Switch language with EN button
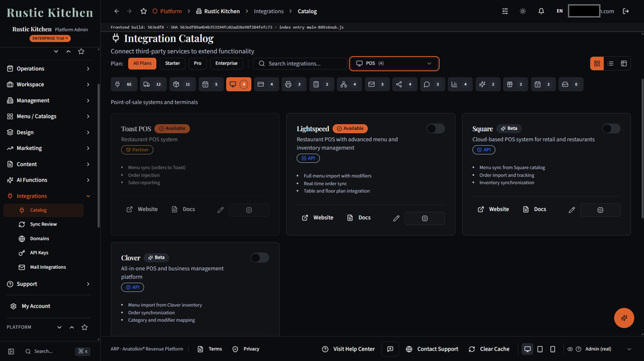 [560, 11]
